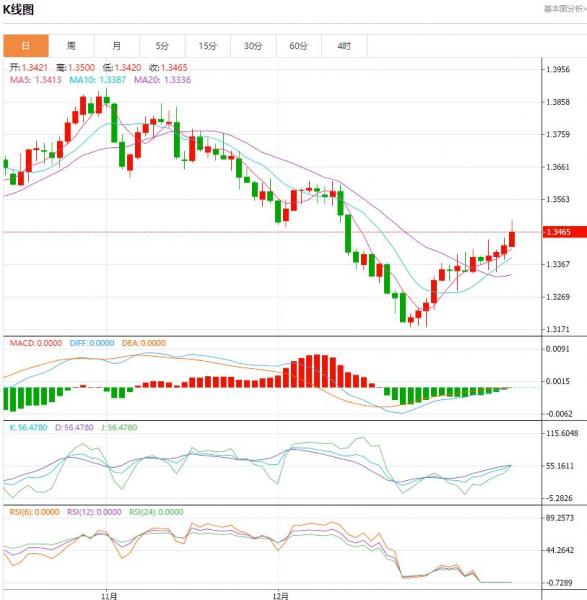
Task: Click the last red candlestick on the chart
Action: point(512,239)
